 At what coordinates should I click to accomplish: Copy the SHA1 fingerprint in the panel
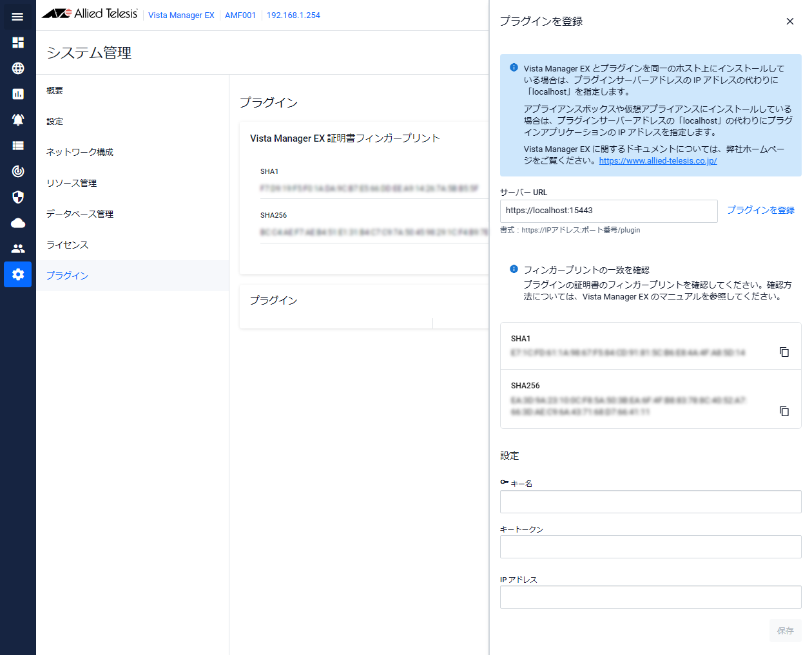pos(784,352)
